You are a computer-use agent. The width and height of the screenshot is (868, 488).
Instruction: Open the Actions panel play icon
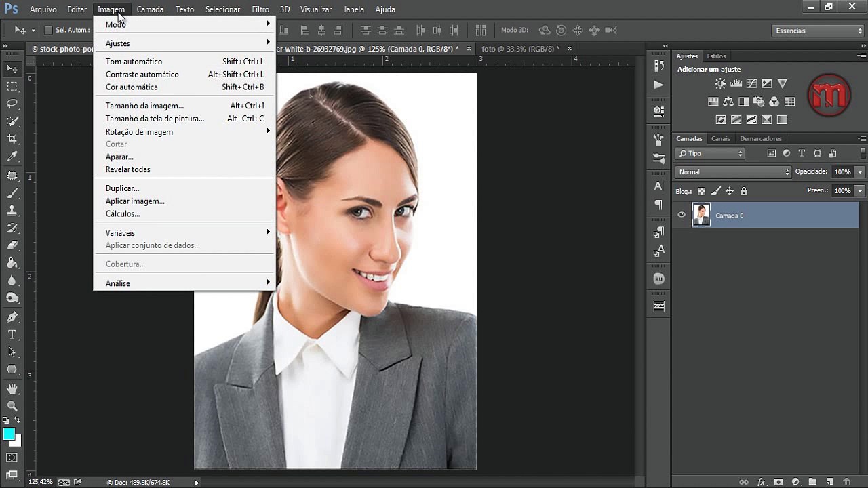click(658, 85)
